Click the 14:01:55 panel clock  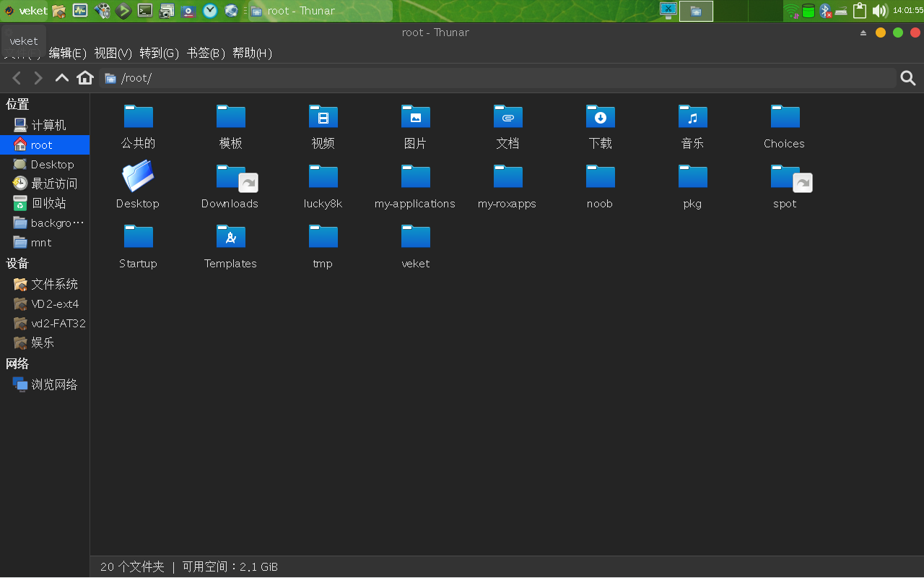[908, 11]
